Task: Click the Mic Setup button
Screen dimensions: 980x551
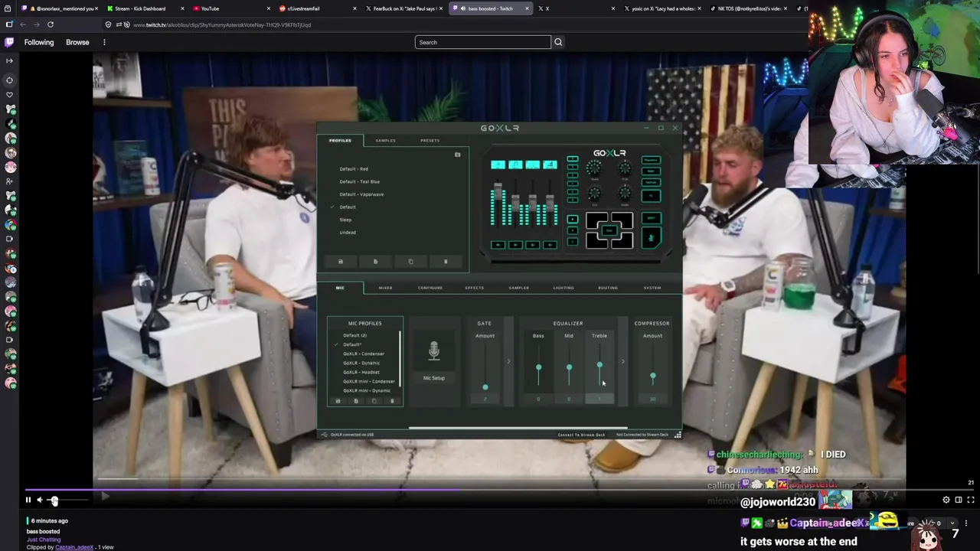Action: (x=434, y=378)
